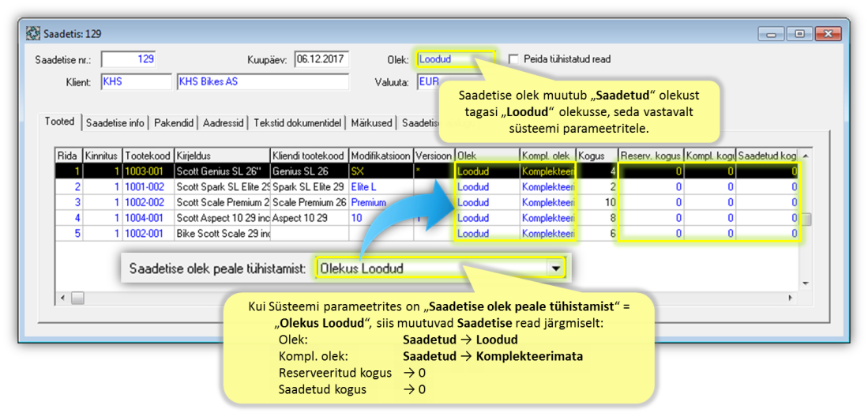
Task: Select product code 1002-002
Action: click(148, 203)
